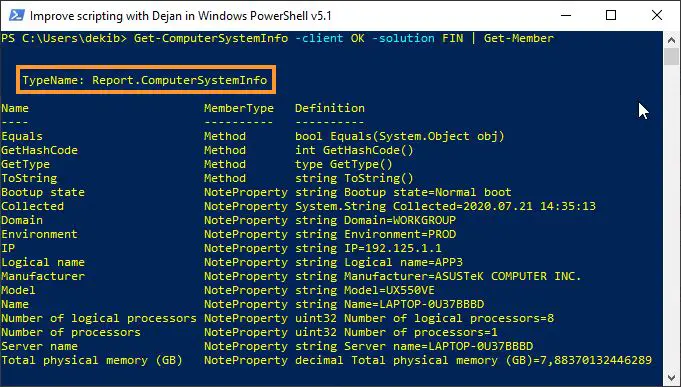Click the Get-Member command text
The height and width of the screenshot is (387, 681).
(519, 38)
